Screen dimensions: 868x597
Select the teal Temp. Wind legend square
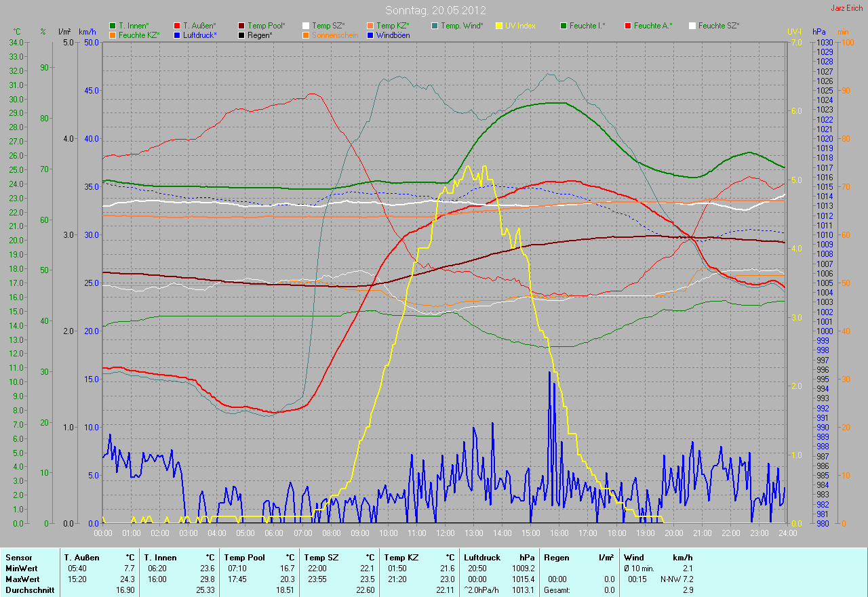[435, 26]
